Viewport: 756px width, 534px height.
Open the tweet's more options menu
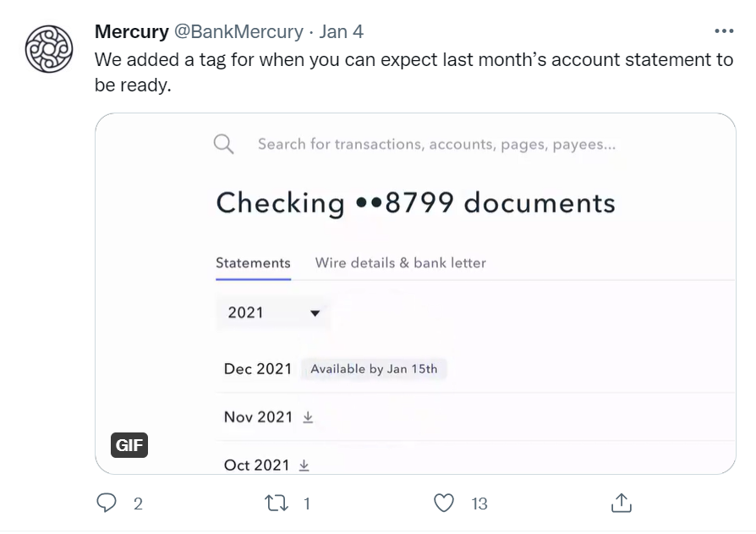coord(724,31)
